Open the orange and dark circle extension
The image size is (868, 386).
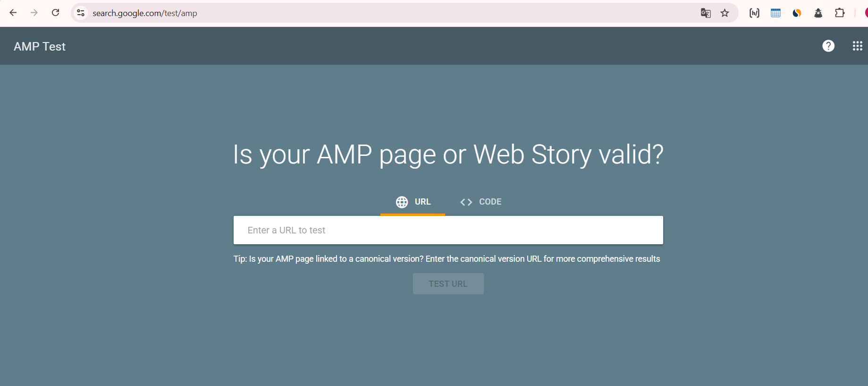coord(797,13)
